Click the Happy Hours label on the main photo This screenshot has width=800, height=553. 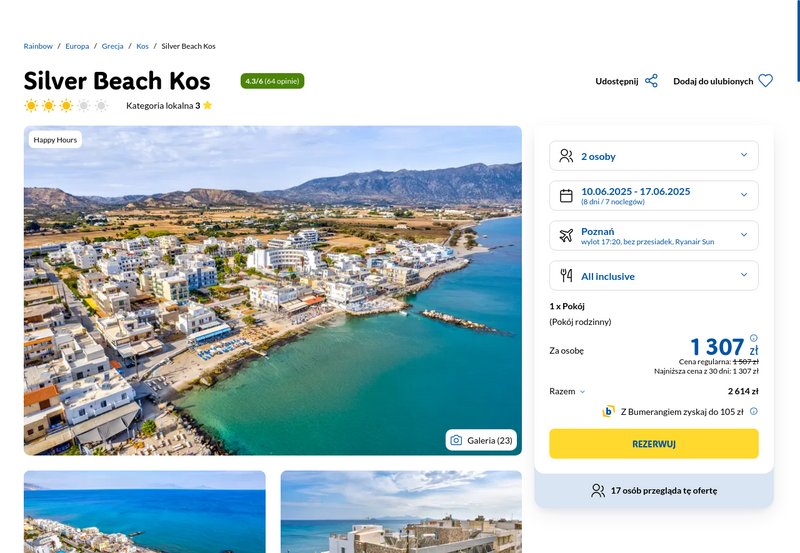55,139
